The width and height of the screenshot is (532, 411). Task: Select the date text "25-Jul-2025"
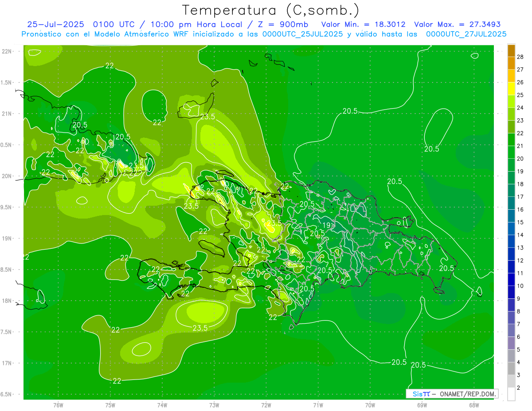pos(56,24)
